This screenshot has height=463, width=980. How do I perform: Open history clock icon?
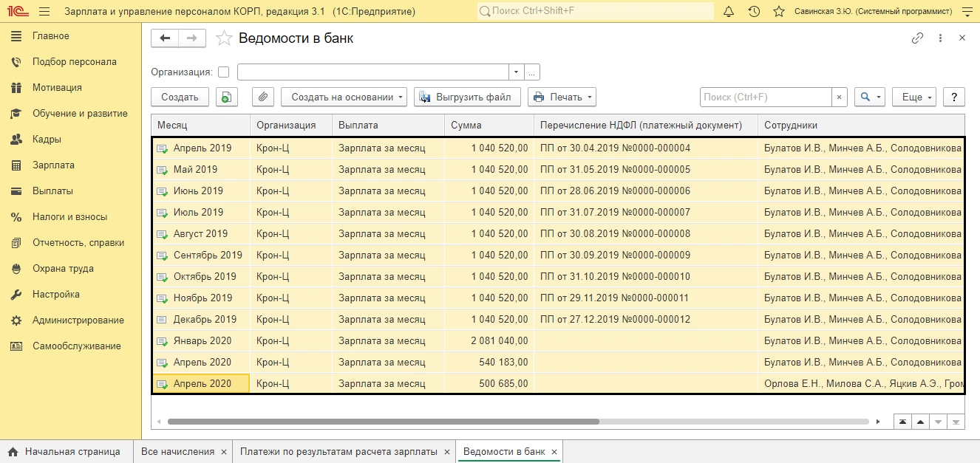coord(754,11)
